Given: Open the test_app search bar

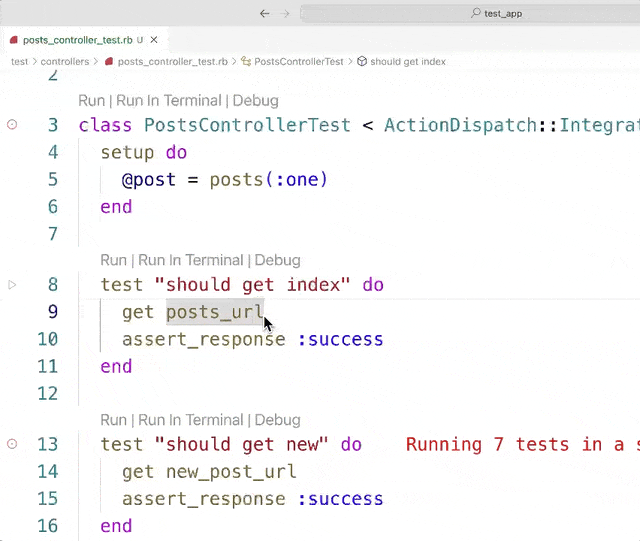Looking at the screenshot, I should [x=470, y=13].
